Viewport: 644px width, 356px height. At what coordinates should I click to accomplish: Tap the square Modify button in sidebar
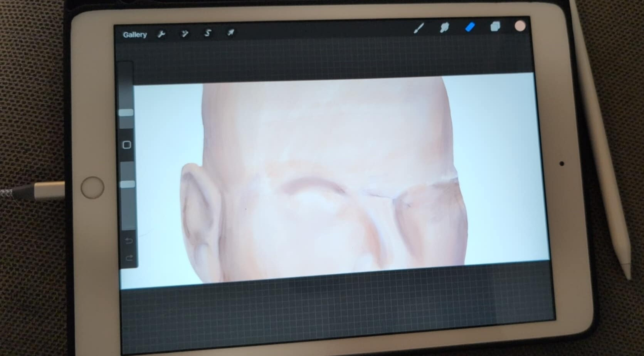[126, 145]
